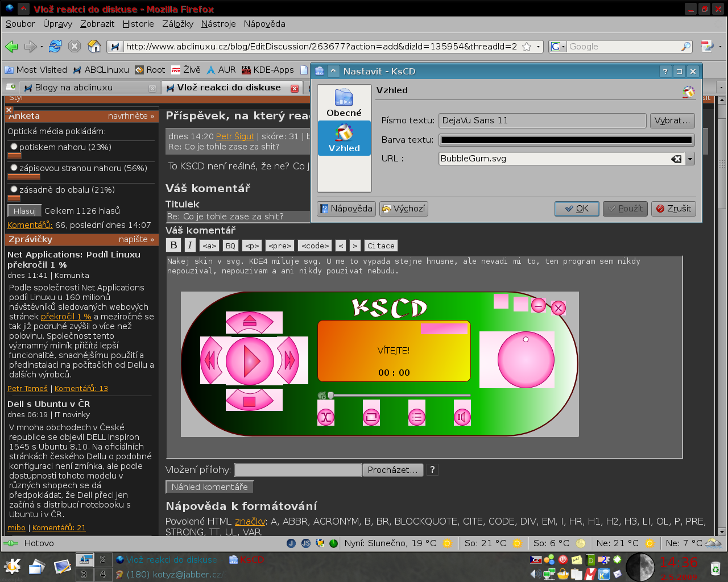Select the Vzhled section icon in KsCD settings

pos(344,138)
